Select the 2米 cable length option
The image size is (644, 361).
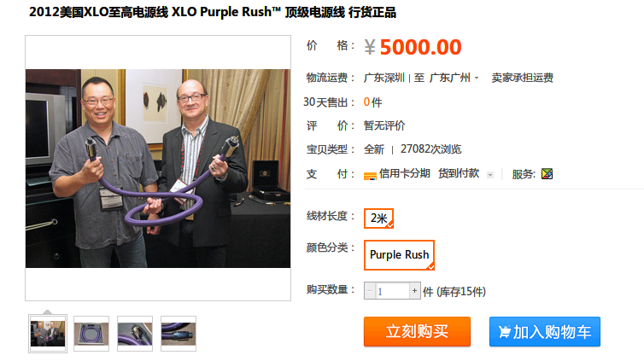pyautogui.click(x=378, y=218)
